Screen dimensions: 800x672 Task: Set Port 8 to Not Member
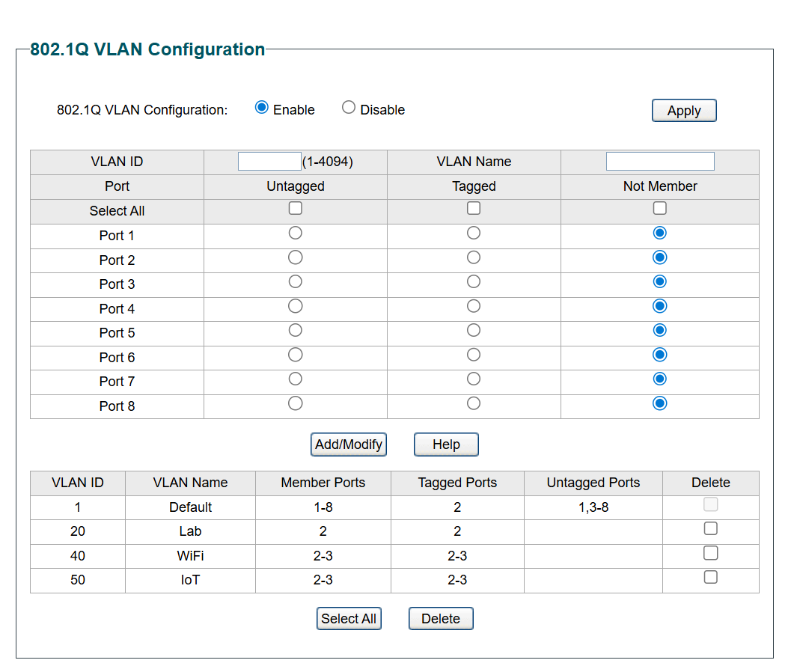[x=660, y=403]
